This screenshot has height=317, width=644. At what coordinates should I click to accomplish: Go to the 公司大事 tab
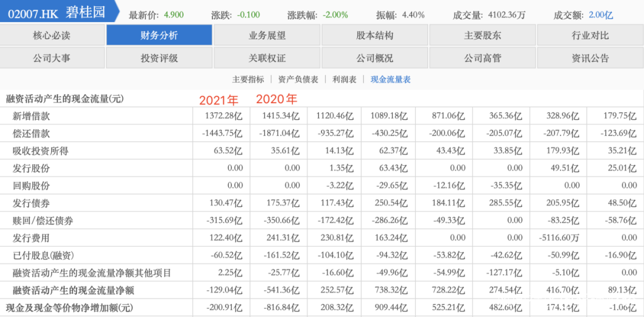pos(52,58)
